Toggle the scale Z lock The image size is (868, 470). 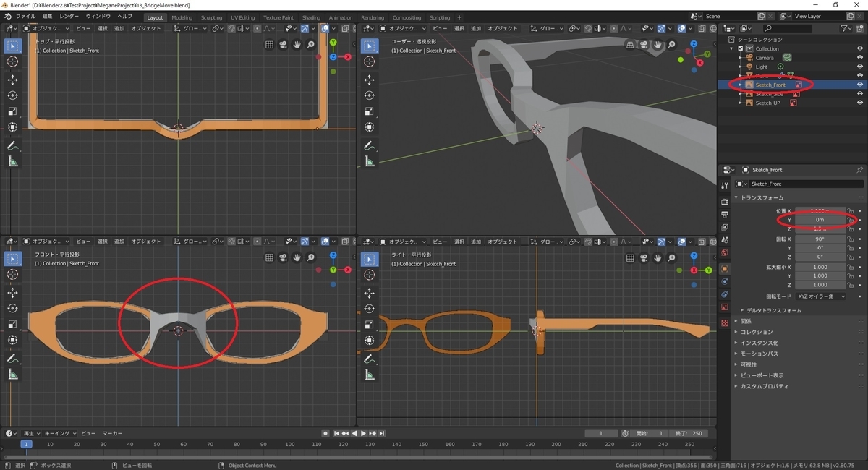pos(851,284)
